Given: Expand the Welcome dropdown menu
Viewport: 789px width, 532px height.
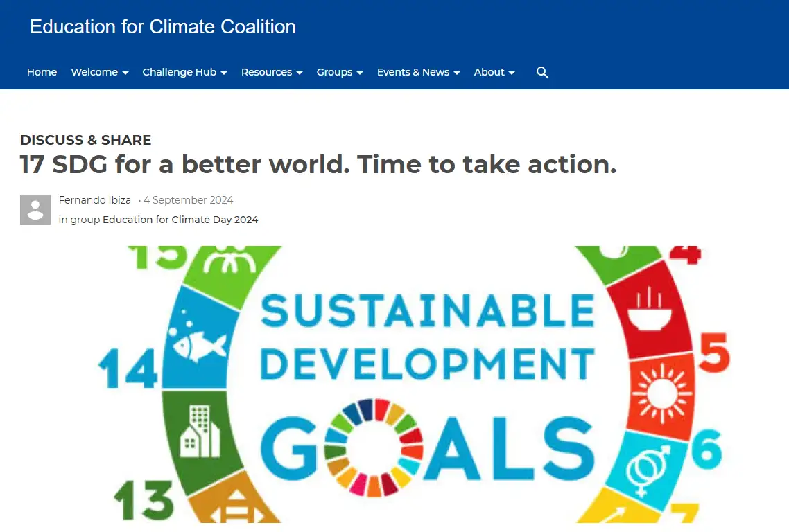Looking at the screenshot, I should pos(100,72).
